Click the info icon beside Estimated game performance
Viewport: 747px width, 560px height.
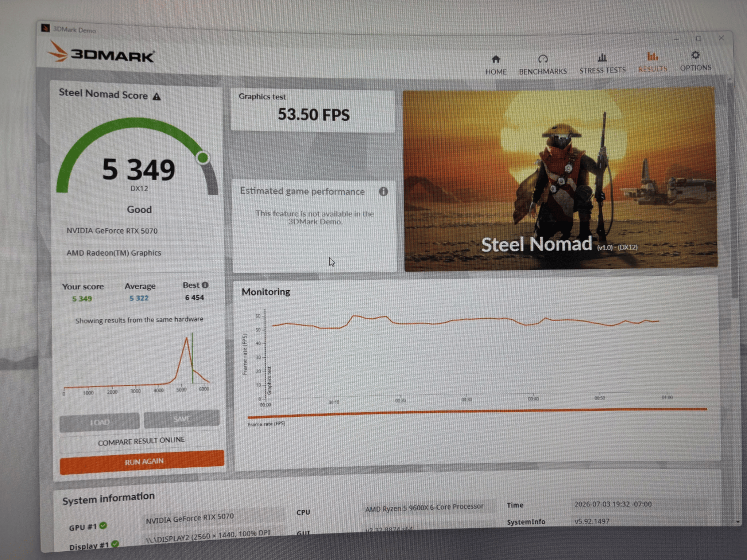[x=383, y=191]
